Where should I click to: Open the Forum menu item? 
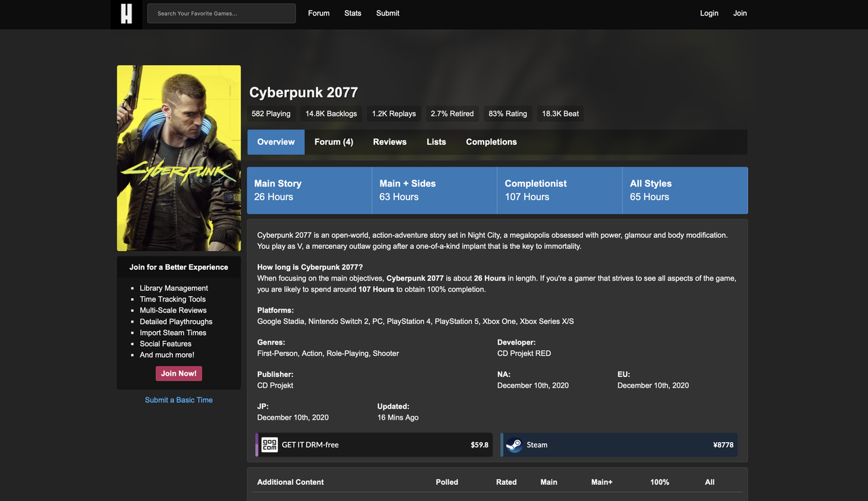(x=318, y=13)
